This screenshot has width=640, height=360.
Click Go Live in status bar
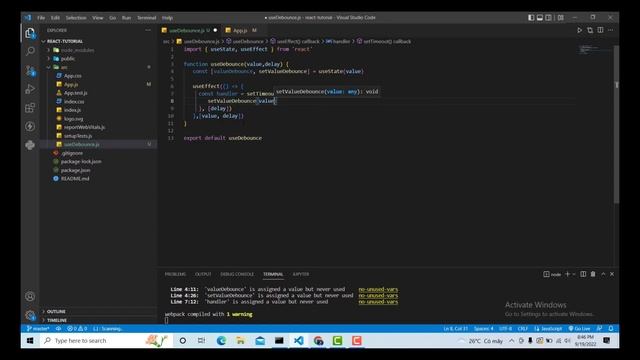coord(580,329)
